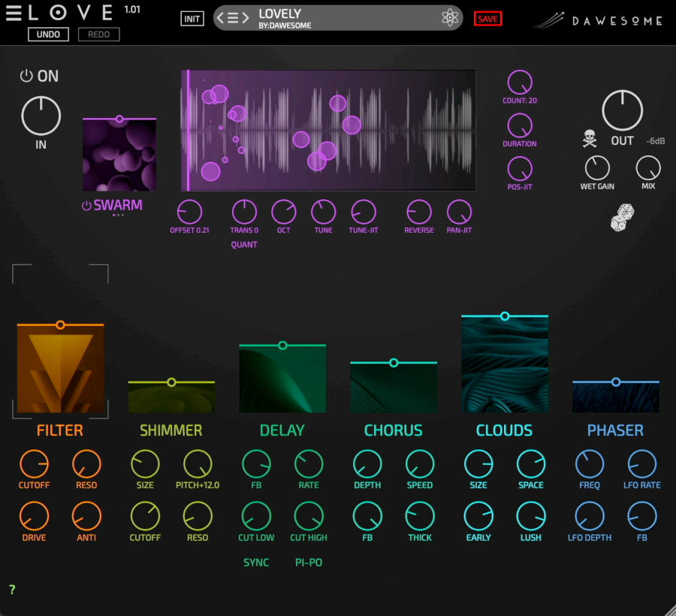This screenshot has width=676, height=616.
Task: Click the horizontal slider above the CHORUS artwork
Action: (394, 362)
